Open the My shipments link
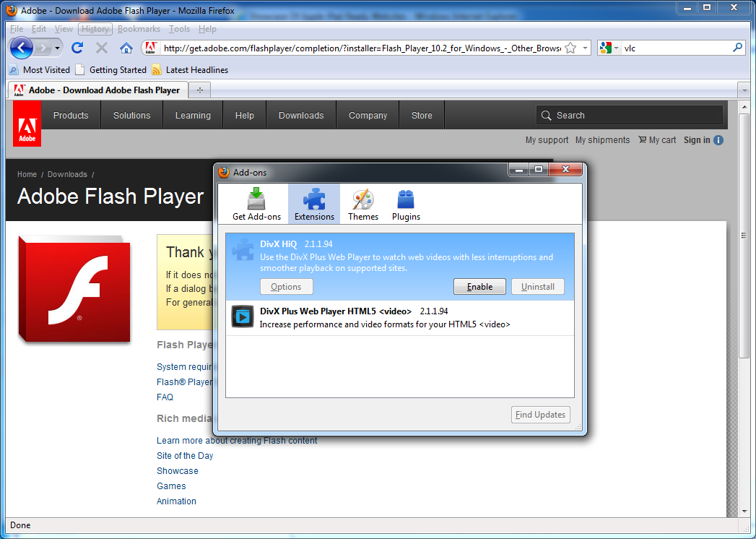 click(x=602, y=140)
